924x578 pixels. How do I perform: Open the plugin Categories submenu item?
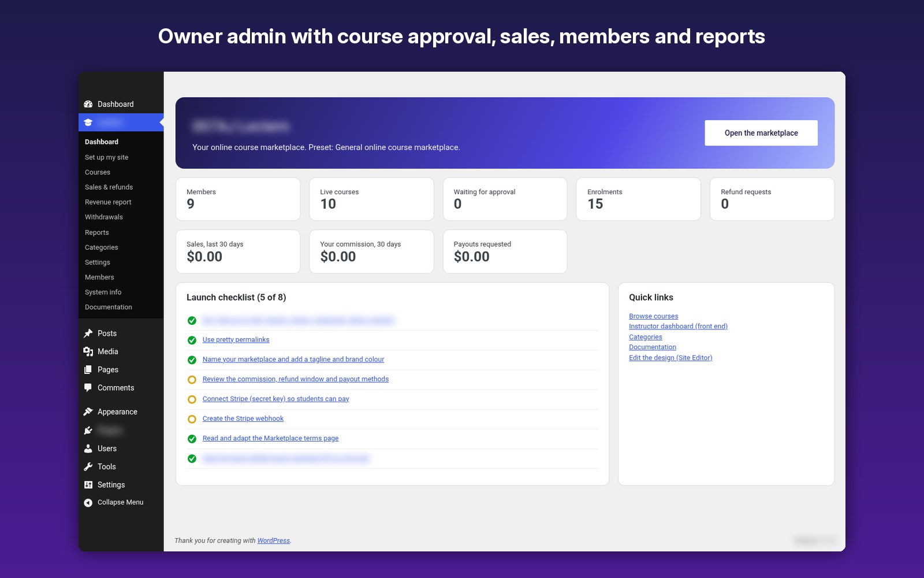tap(102, 247)
